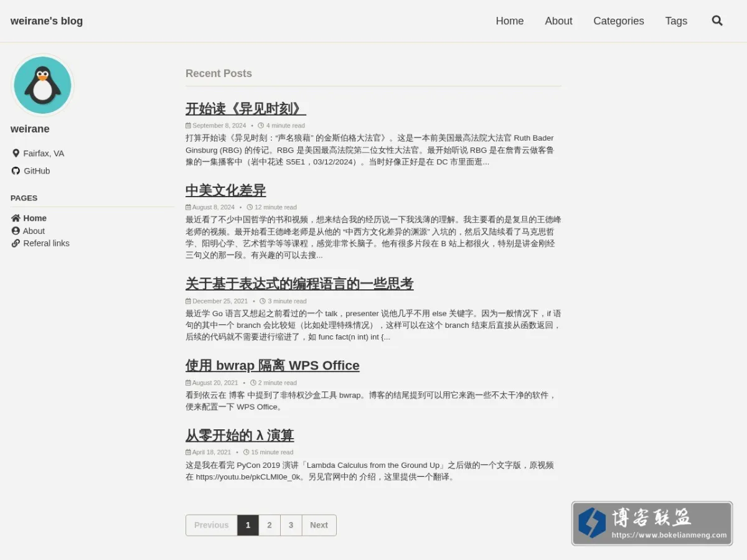Viewport: 747px width, 560px height.
Task: Open the GitHub profile link in the sidebar
Action: tap(37, 170)
